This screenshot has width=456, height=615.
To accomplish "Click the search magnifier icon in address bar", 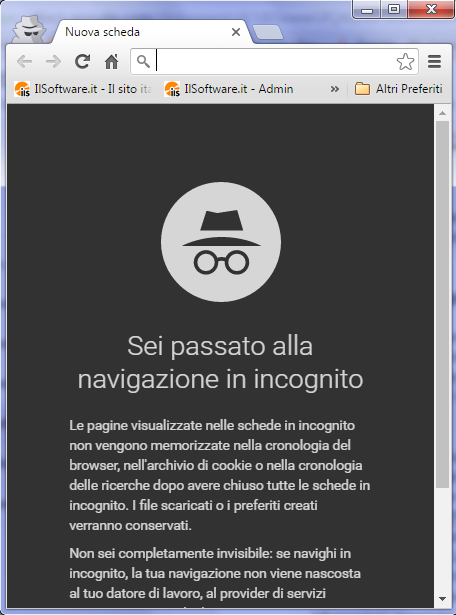I will (143, 62).
